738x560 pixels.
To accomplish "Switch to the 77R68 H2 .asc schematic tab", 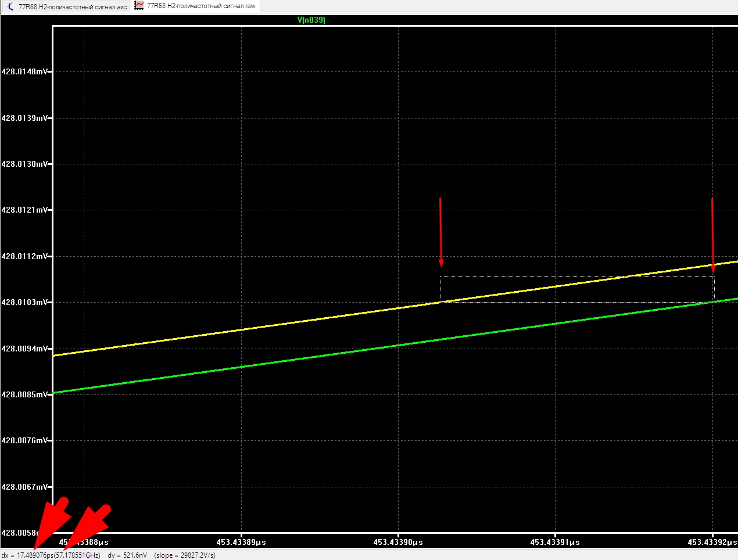I will click(66, 6).
